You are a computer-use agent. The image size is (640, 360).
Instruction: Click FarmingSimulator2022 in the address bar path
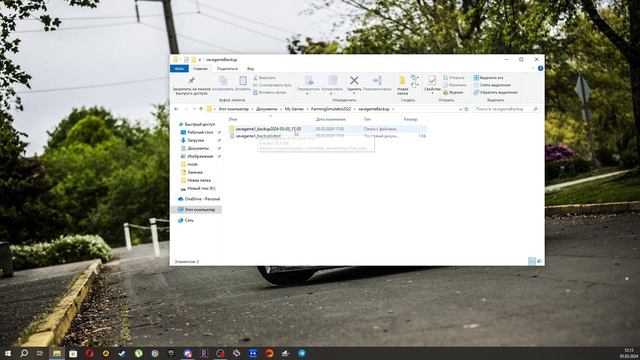tap(331, 109)
